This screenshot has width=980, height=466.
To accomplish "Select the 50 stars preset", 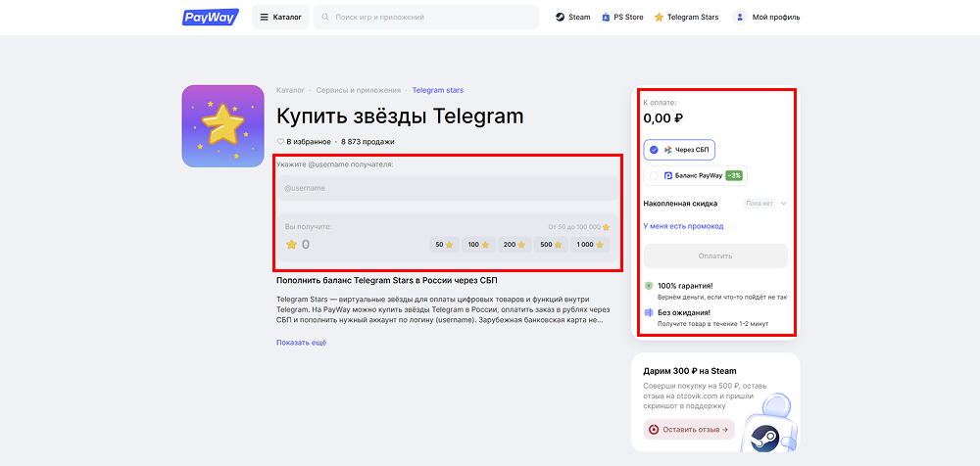I will pyautogui.click(x=444, y=244).
